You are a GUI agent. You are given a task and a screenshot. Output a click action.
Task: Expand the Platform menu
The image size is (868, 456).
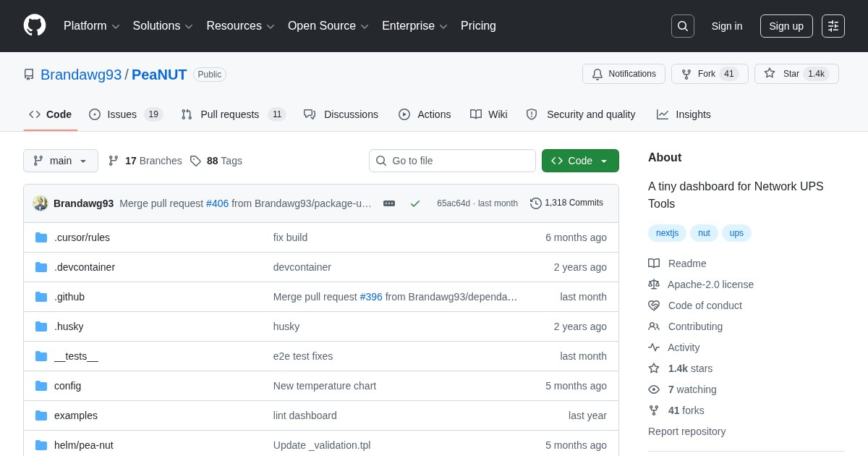point(92,26)
